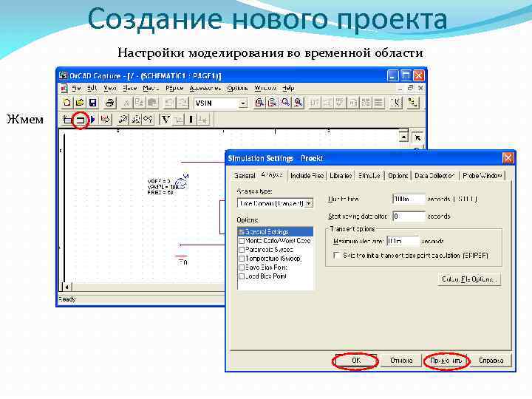532x399 pixels.
Task: Enable bias current display with I icon
Action: 191,120
